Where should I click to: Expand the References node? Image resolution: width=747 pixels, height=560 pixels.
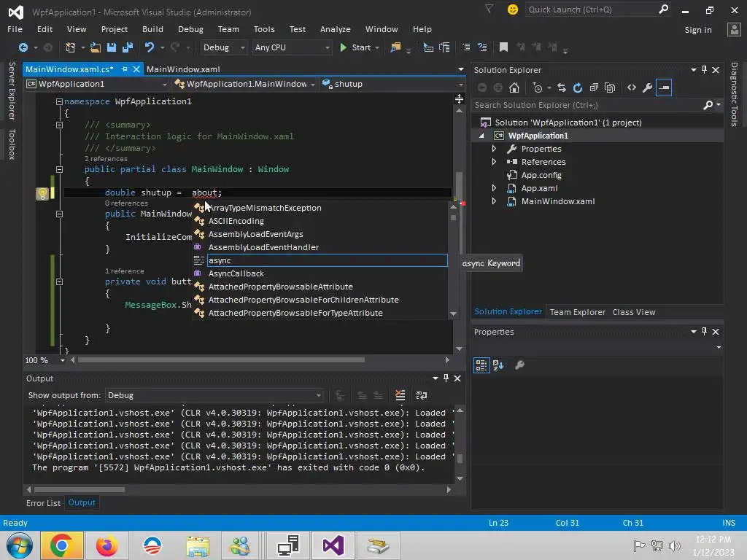[494, 162]
